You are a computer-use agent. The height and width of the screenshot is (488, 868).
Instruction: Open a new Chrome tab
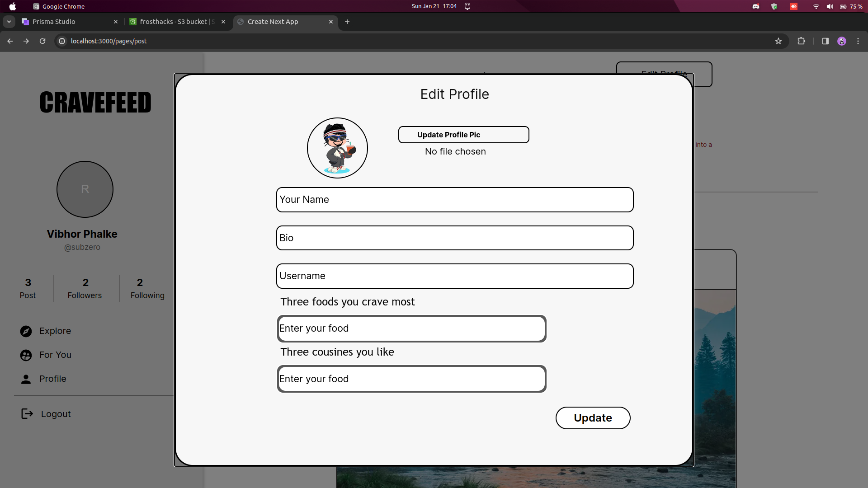(x=347, y=22)
